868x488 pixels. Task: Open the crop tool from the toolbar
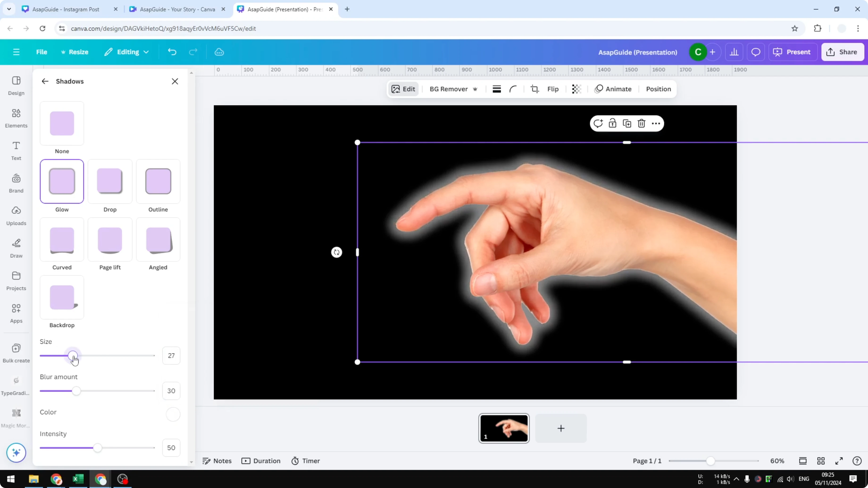point(535,89)
